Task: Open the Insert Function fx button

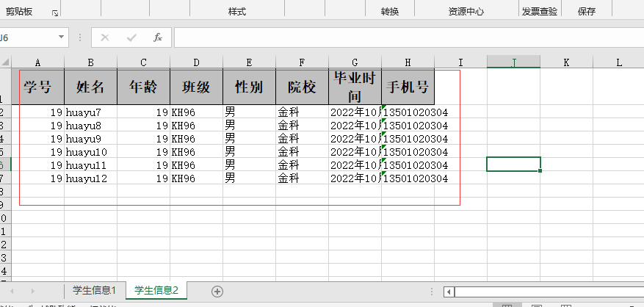Action: pyautogui.click(x=158, y=37)
